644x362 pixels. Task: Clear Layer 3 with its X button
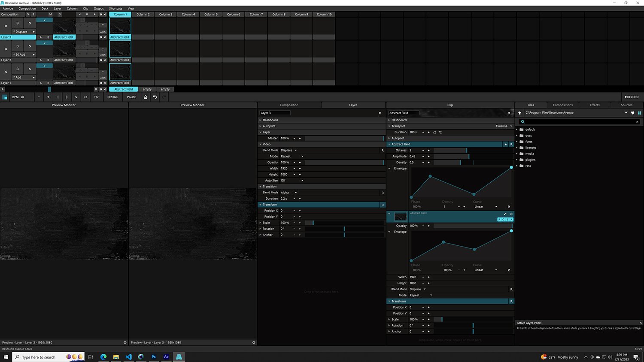(6, 26)
